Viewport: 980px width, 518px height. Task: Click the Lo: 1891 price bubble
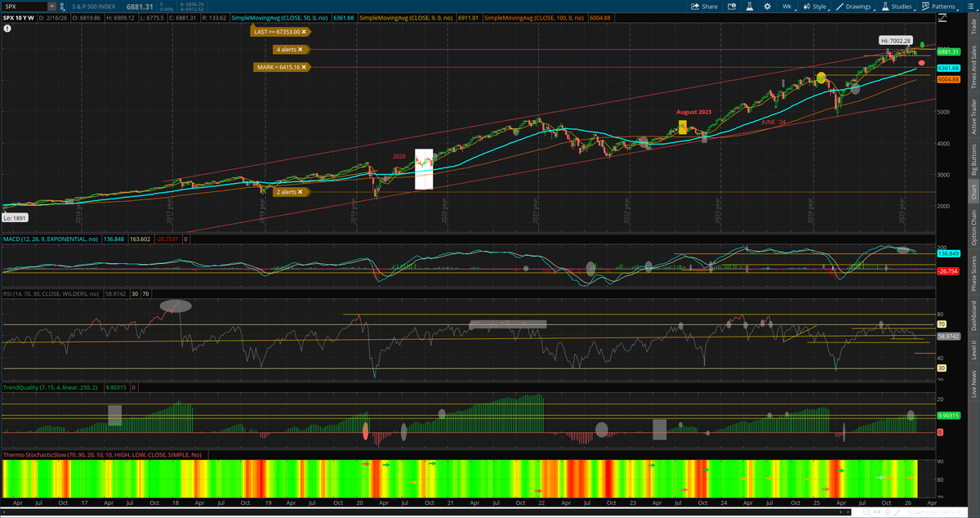[x=16, y=217]
